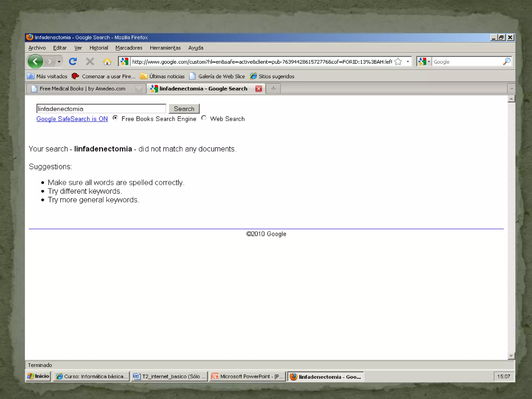Viewport: 532px width, 399px height.
Task: Open a new tab with plus button
Action: pos(273,89)
